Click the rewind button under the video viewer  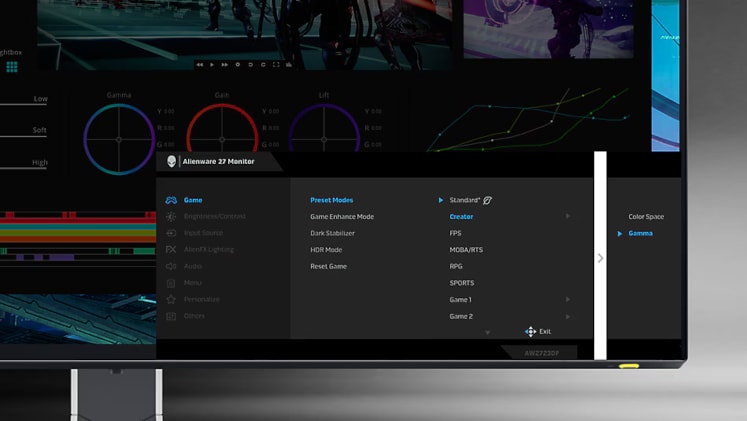200,65
